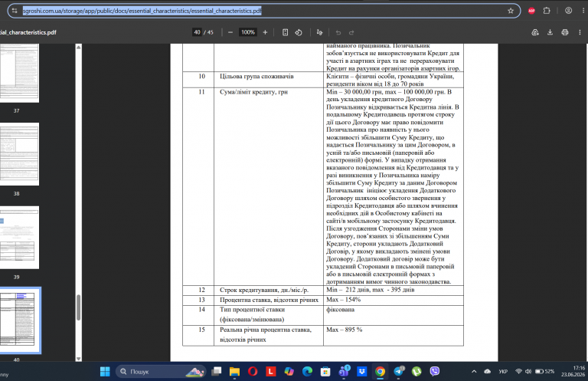
Task: Switch the УКР input language indicator
Action: (503, 371)
